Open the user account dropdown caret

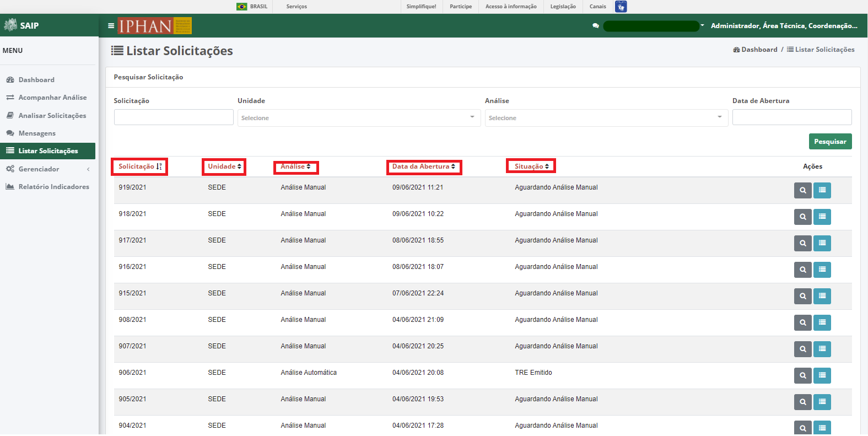pos(702,25)
